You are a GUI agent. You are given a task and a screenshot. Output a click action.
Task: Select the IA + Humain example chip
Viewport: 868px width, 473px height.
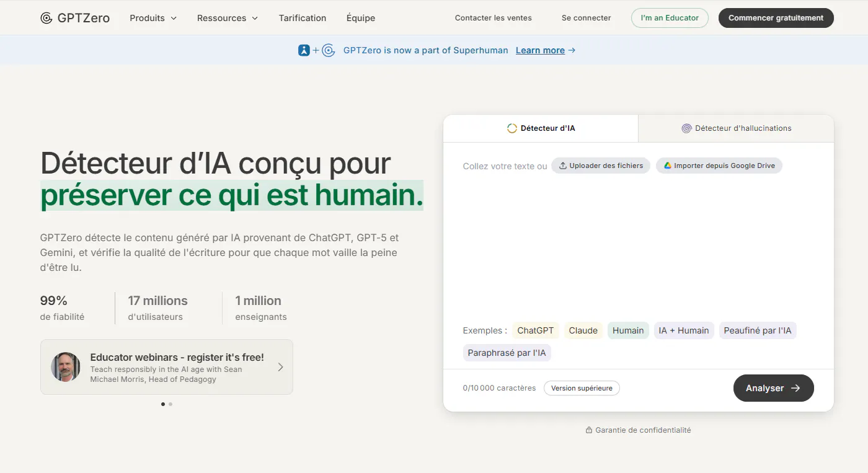(684, 330)
